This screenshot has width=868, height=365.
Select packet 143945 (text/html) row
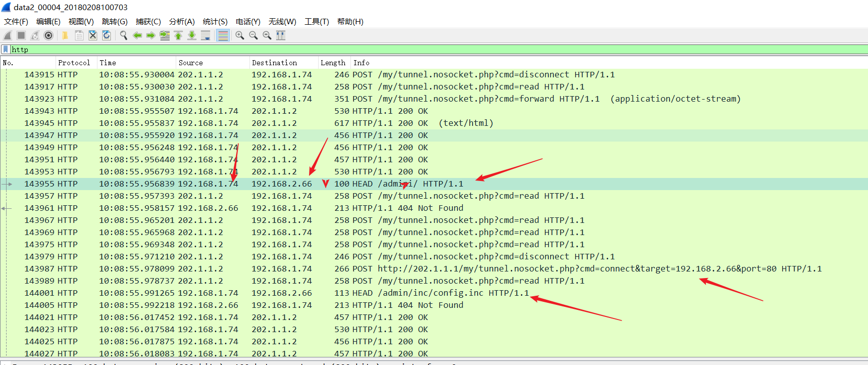coord(434,123)
